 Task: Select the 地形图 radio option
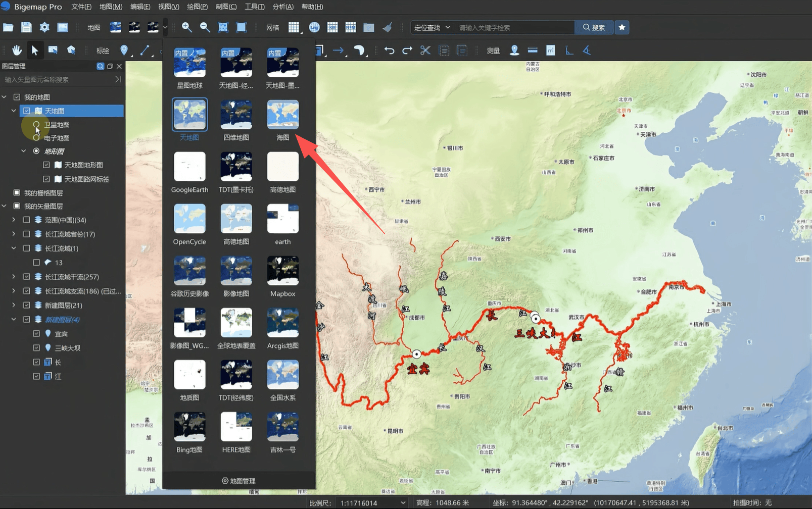click(36, 151)
